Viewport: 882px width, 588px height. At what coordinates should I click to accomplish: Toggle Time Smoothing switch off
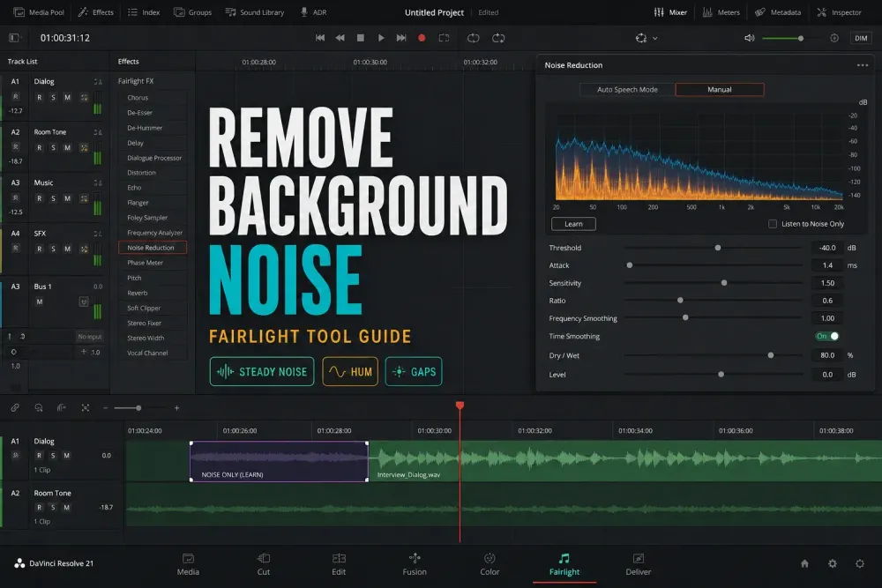[827, 336]
